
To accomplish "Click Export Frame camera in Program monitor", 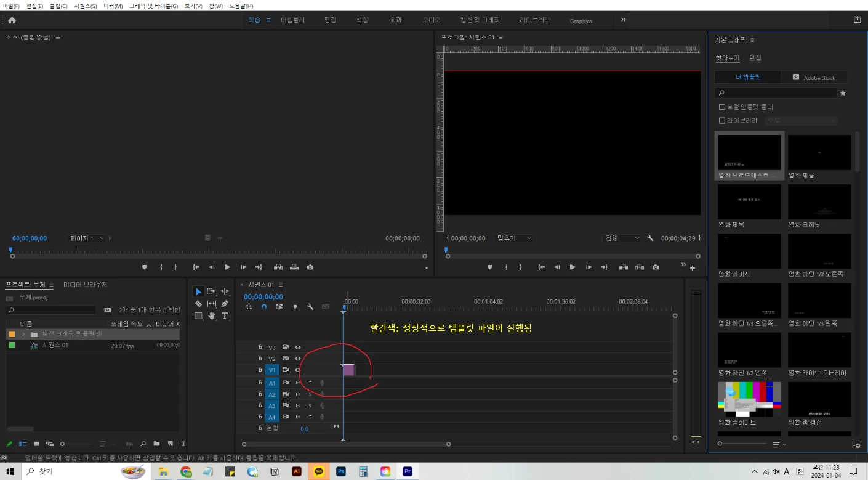I will [x=656, y=267].
